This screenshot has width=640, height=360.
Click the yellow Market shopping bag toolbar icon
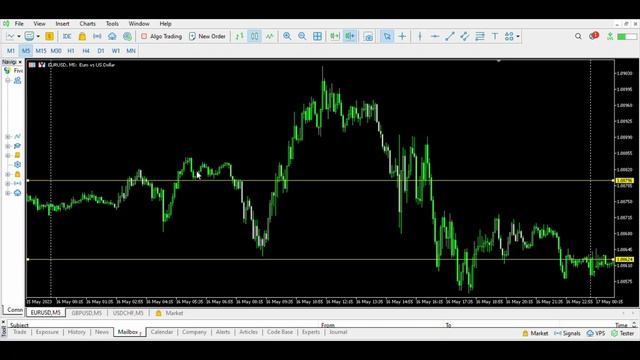(82, 36)
